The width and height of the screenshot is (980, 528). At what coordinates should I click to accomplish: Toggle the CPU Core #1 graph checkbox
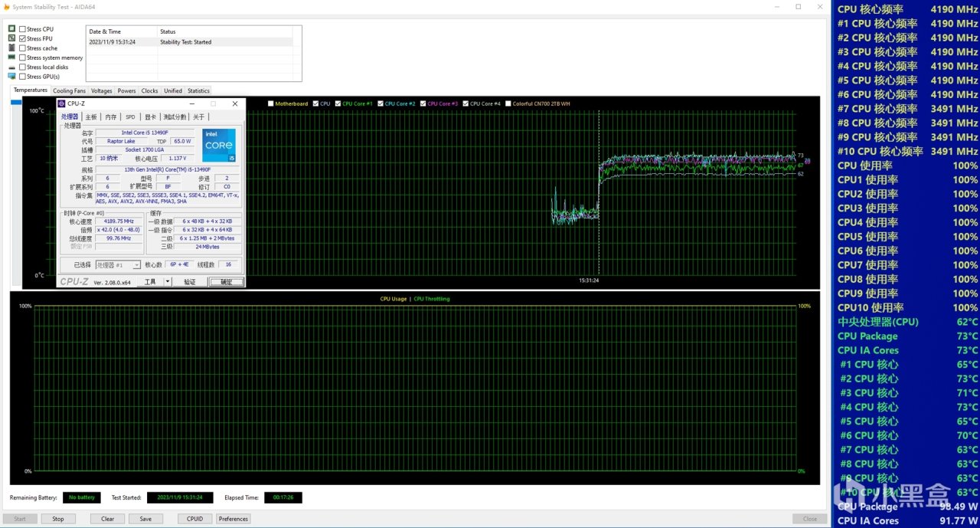(338, 103)
